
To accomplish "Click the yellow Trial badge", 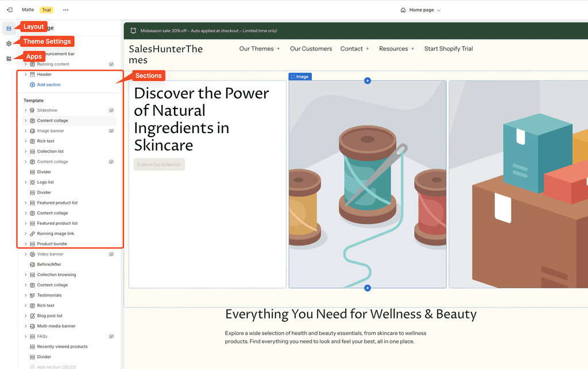I will [47, 10].
